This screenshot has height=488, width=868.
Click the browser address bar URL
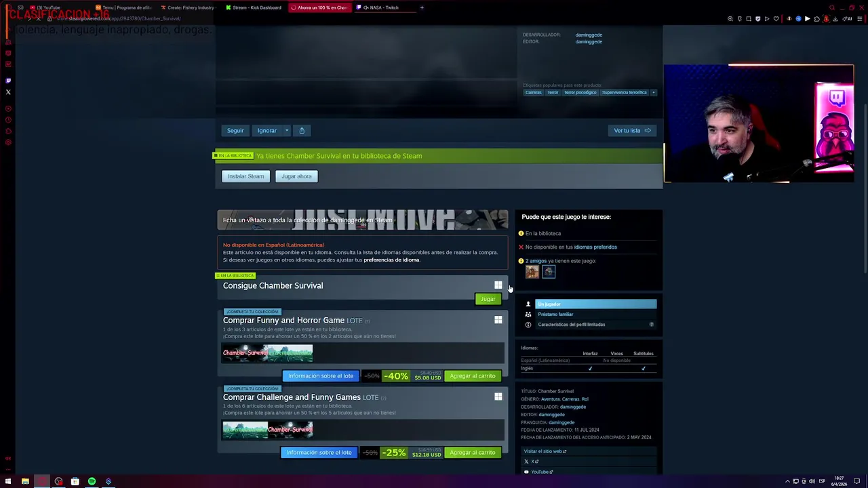(x=118, y=19)
